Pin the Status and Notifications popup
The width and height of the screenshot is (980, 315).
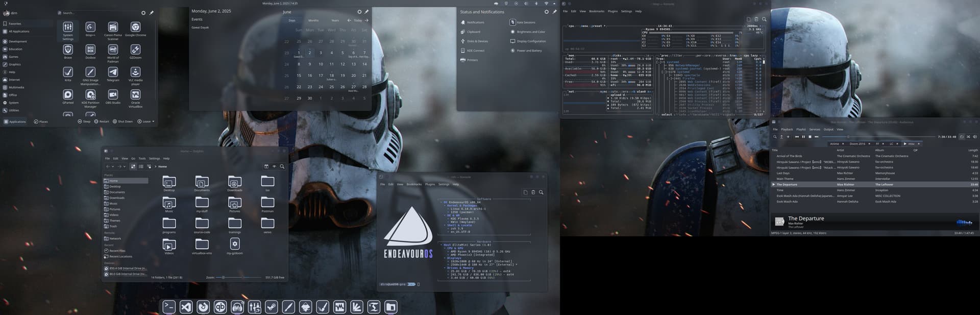click(554, 12)
